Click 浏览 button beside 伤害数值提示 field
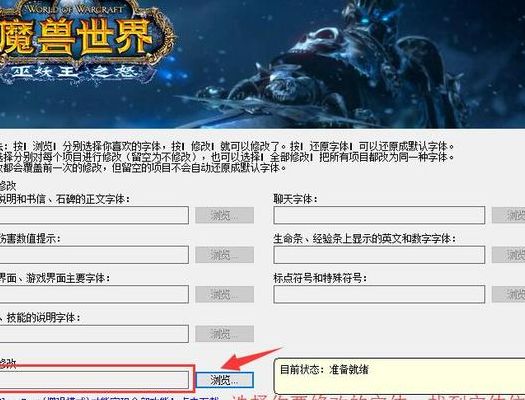The image size is (525, 400). pos(224,255)
